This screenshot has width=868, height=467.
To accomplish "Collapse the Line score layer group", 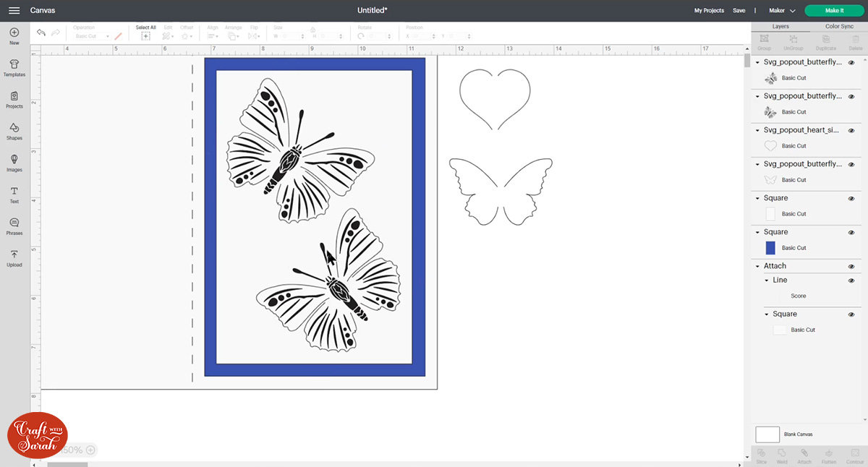I will pos(768,280).
